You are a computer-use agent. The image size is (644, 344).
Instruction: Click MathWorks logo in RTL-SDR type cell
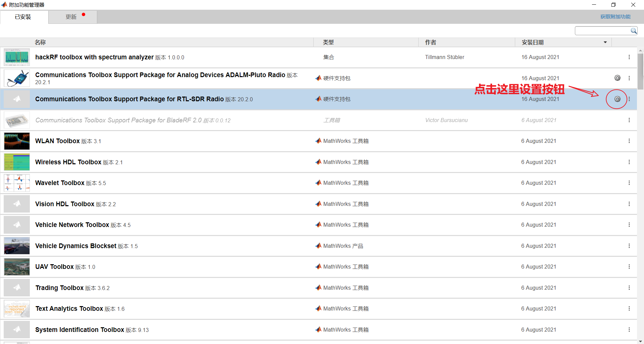318,99
